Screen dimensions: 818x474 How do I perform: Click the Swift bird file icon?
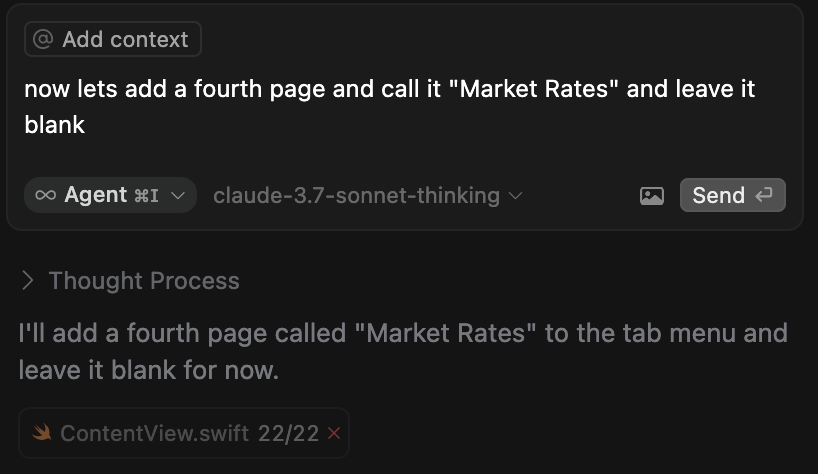coord(42,432)
